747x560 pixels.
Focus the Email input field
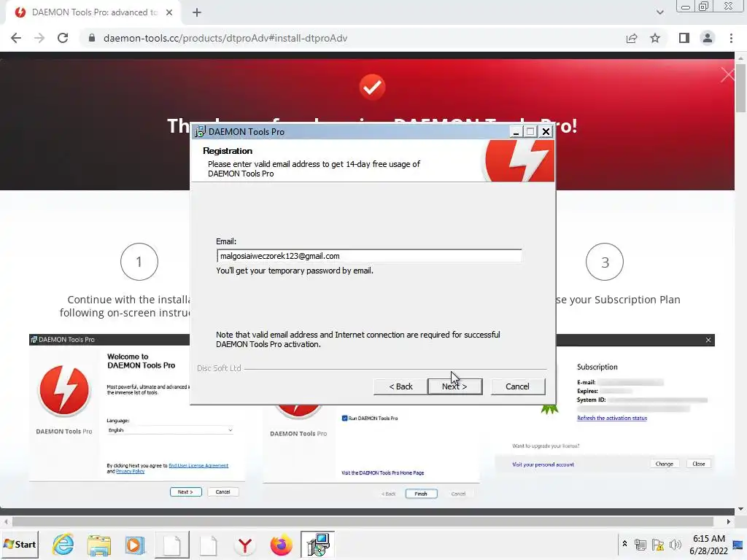(368, 256)
